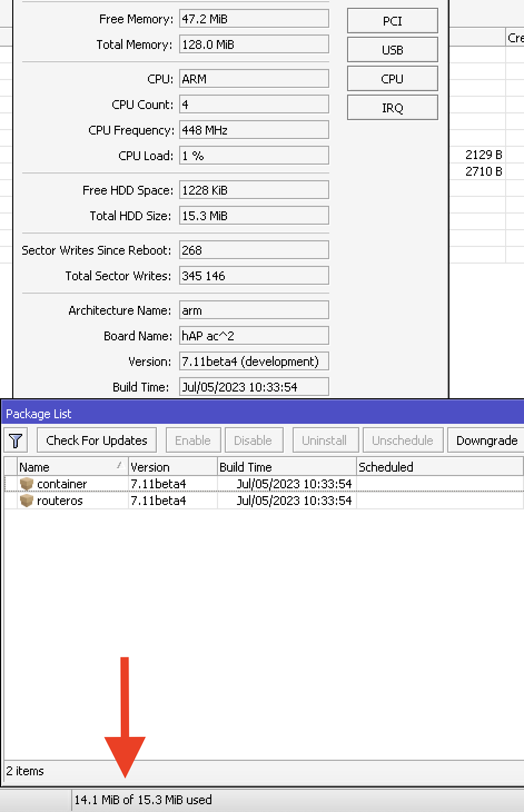Click the Unschedule button

403,440
